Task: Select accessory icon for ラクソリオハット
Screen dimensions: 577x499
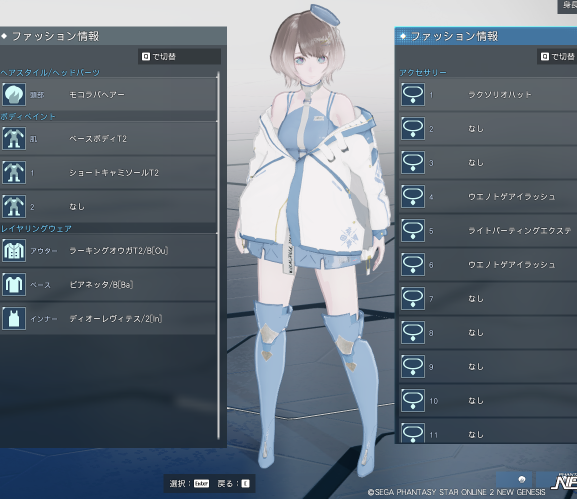Action: [413, 95]
